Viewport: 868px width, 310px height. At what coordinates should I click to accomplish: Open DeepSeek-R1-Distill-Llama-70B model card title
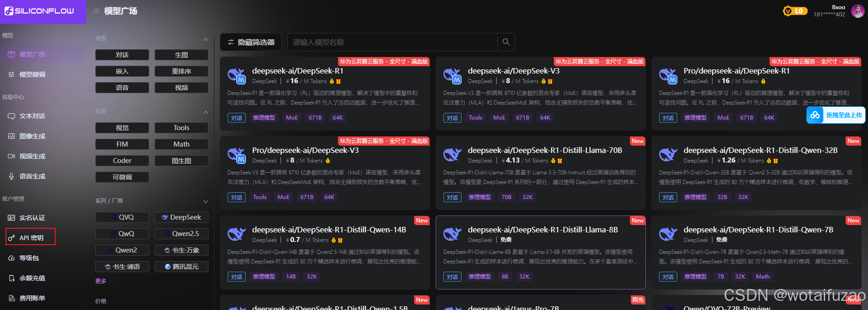pyautogui.click(x=545, y=150)
